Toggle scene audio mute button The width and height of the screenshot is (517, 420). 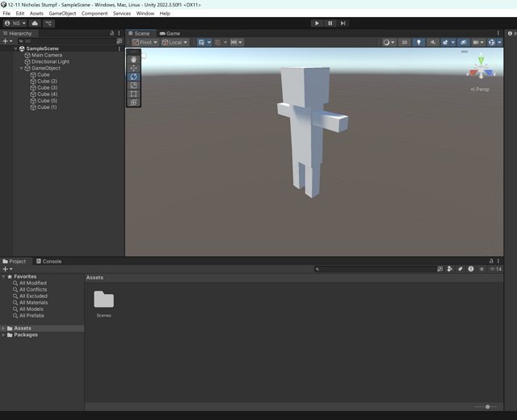[x=432, y=42]
